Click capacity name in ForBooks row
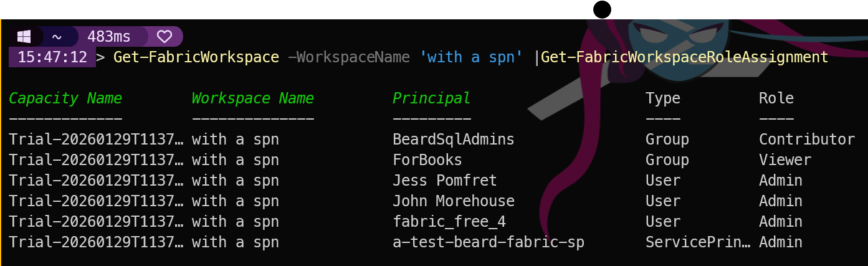 click(x=97, y=160)
